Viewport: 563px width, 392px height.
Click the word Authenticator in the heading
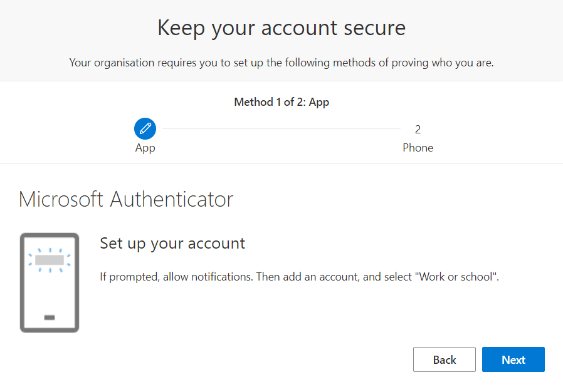(172, 199)
